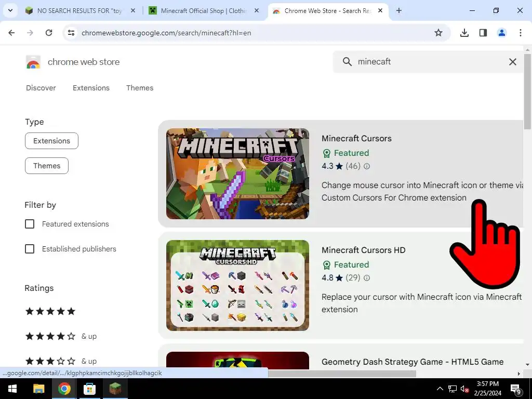Click the vertical page scrollbar
The height and width of the screenshot is (399, 532).
pos(527,91)
